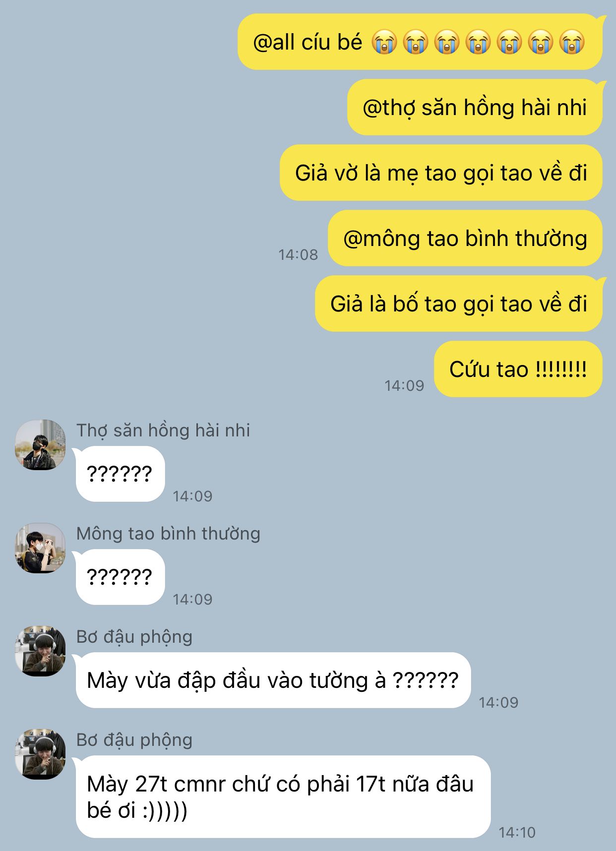
Task: Click the sender name 'Thợ săn hồng hài nhi'
Action: (x=163, y=430)
